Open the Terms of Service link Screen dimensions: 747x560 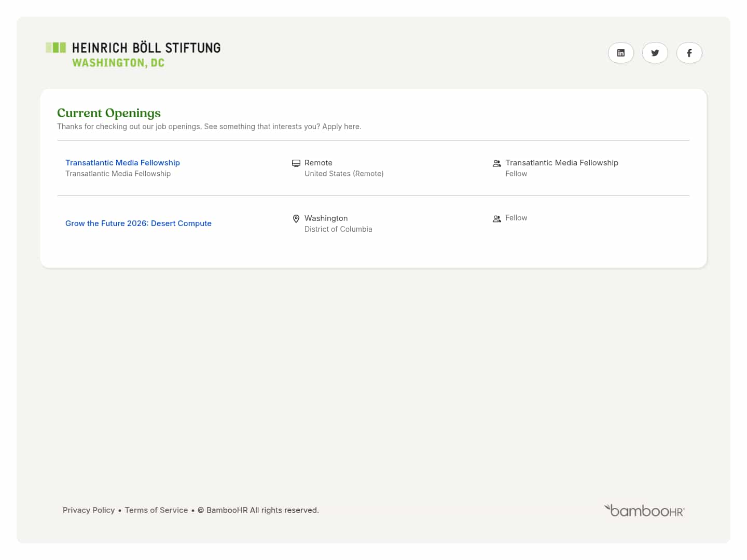156,510
